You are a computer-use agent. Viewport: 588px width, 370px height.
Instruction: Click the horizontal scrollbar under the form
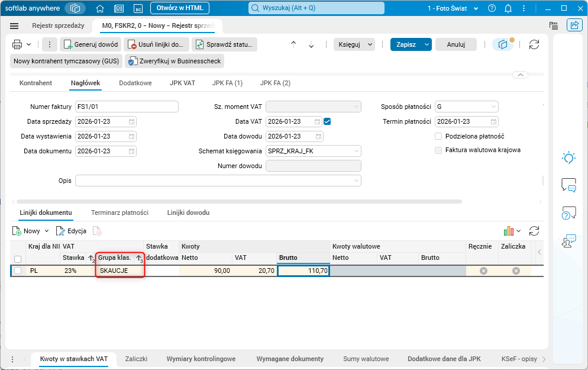[239, 201]
